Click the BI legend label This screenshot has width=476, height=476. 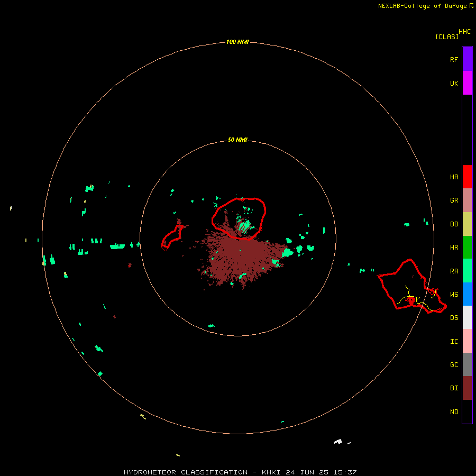pyautogui.click(x=454, y=388)
